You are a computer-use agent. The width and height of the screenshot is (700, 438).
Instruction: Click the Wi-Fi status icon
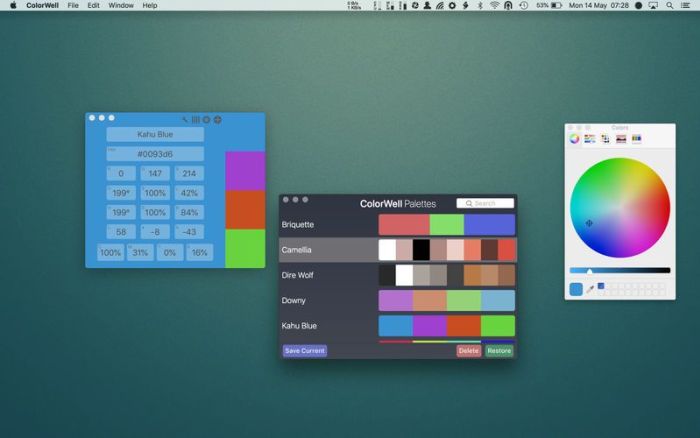[494, 5]
